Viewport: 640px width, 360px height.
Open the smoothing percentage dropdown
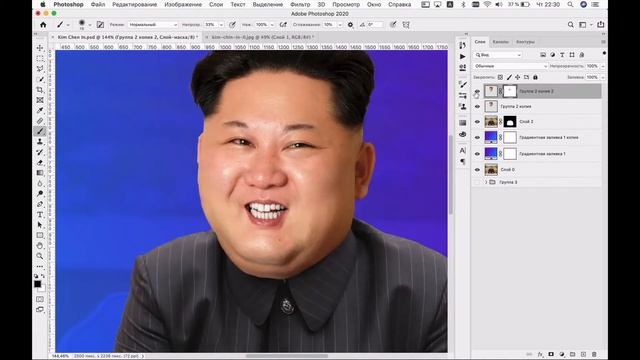click(x=340, y=24)
